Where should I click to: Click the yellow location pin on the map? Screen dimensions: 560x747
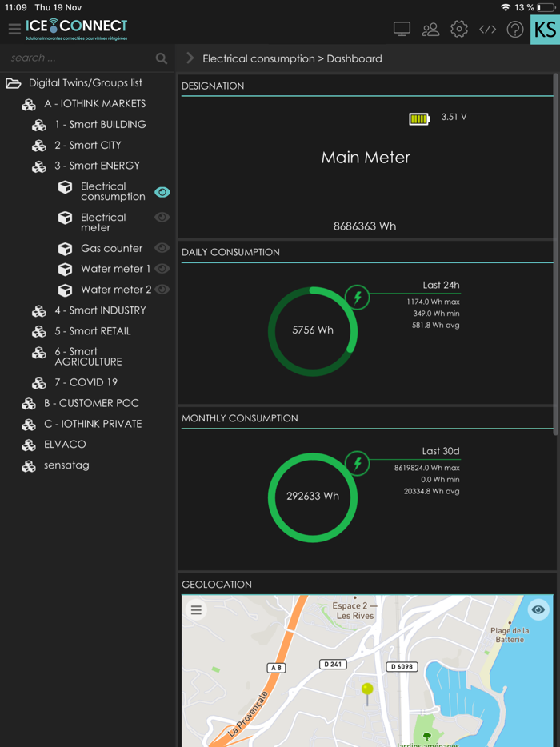point(367,693)
